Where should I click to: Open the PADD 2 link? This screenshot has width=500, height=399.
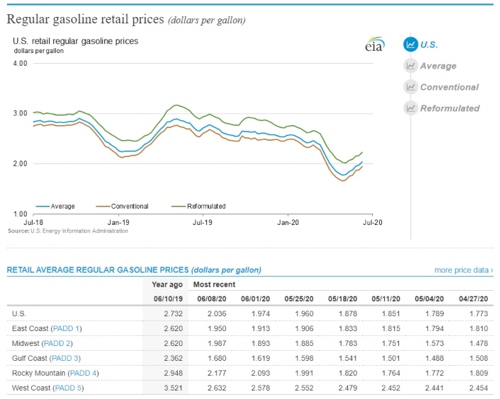[57, 343]
